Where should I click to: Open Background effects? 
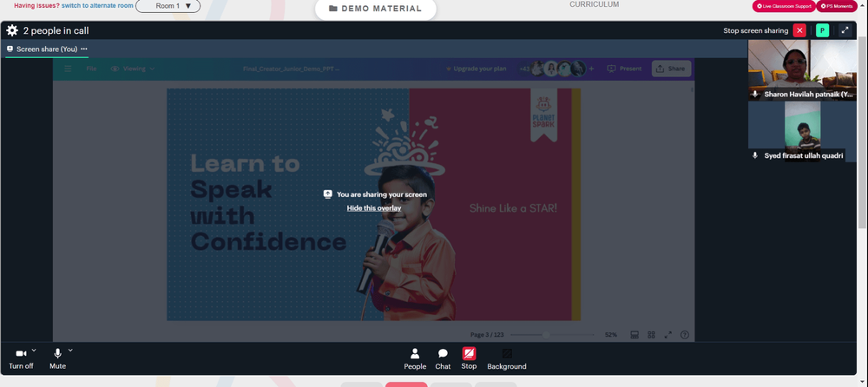(x=507, y=359)
